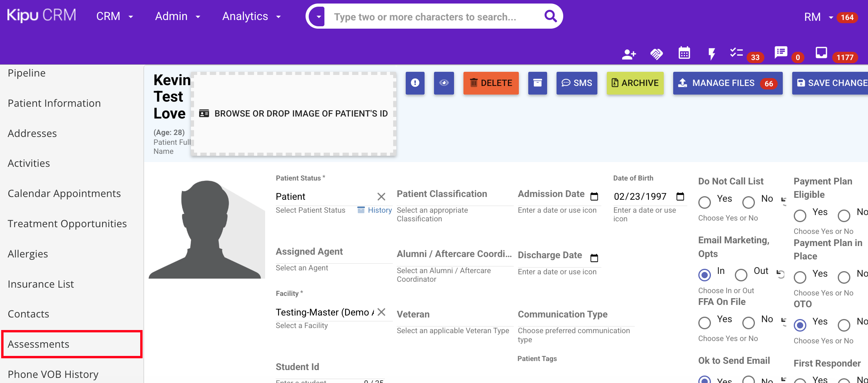Open Insurance List sidebar section

[41, 284]
